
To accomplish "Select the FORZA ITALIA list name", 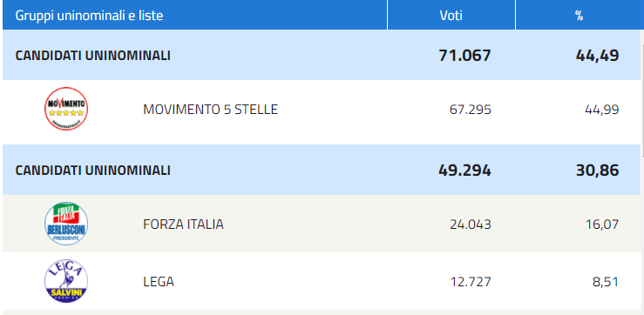I will pyautogui.click(x=183, y=225).
